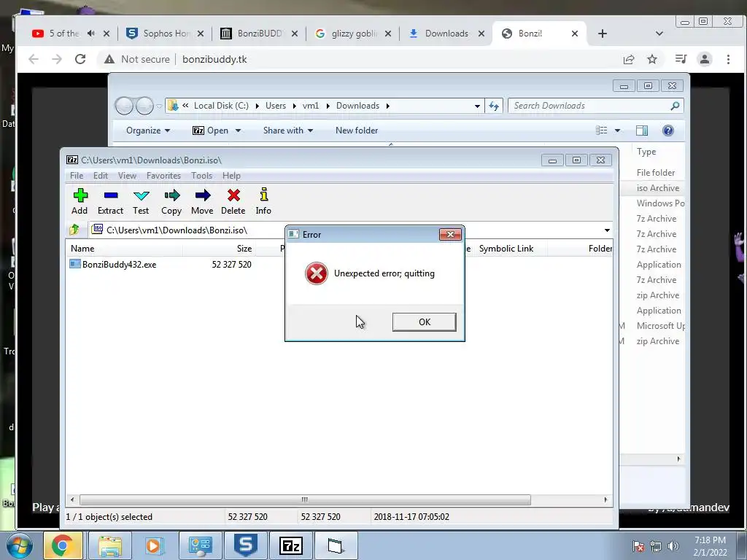Expand the 7-Zip address path dropdown

click(607, 230)
